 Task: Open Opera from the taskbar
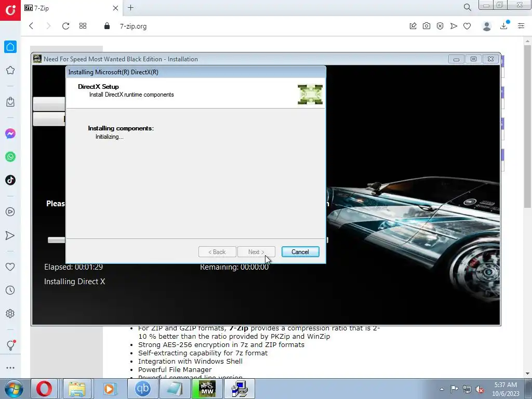pos(44,389)
